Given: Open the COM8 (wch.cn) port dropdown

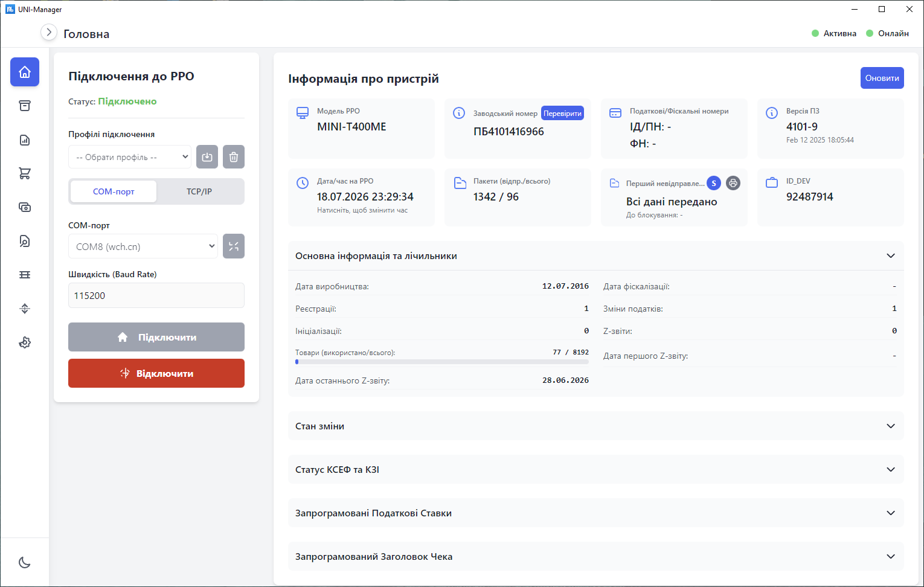Looking at the screenshot, I should [x=143, y=246].
